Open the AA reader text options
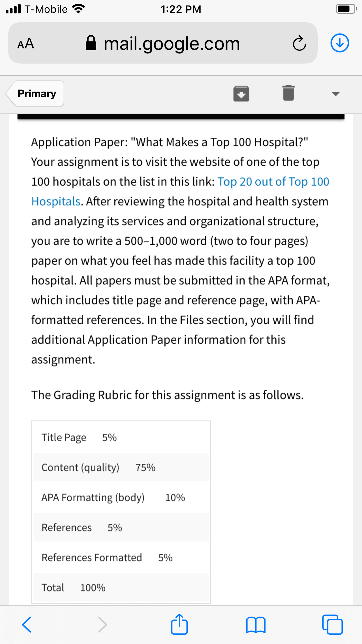362x644 pixels. (26, 44)
